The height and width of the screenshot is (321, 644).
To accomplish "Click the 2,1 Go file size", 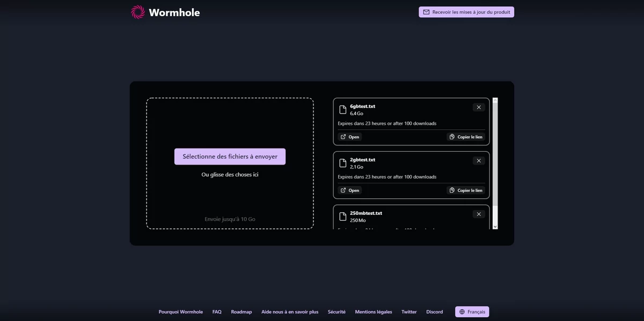I will coord(356,167).
